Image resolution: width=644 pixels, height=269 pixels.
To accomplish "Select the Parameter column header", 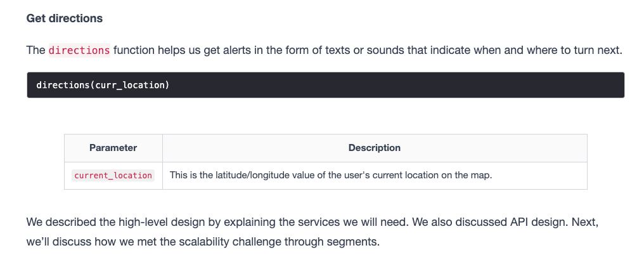I will point(113,148).
